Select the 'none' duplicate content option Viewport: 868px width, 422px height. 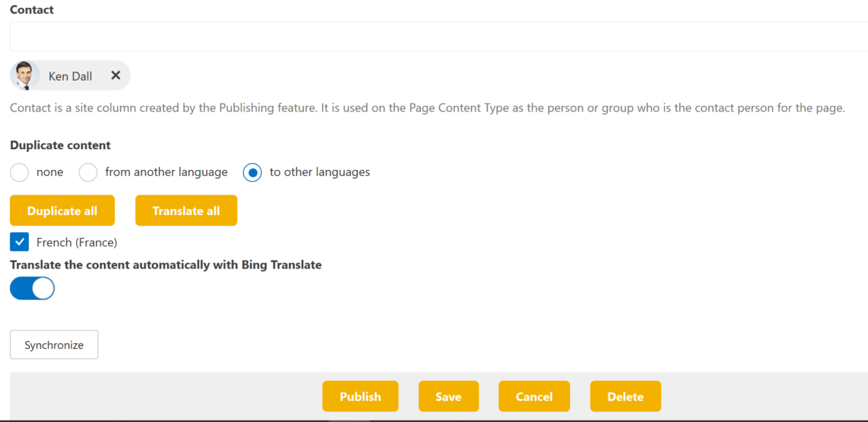[19, 172]
